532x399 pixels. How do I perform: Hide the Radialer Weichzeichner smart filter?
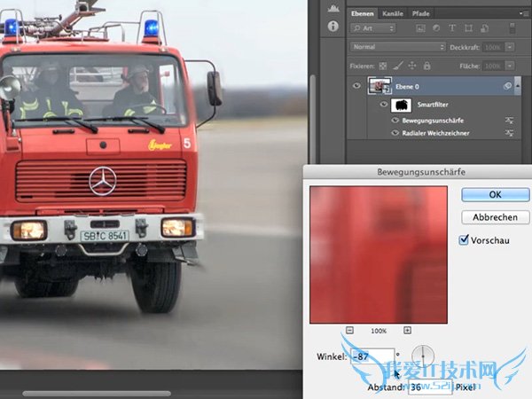point(395,133)
